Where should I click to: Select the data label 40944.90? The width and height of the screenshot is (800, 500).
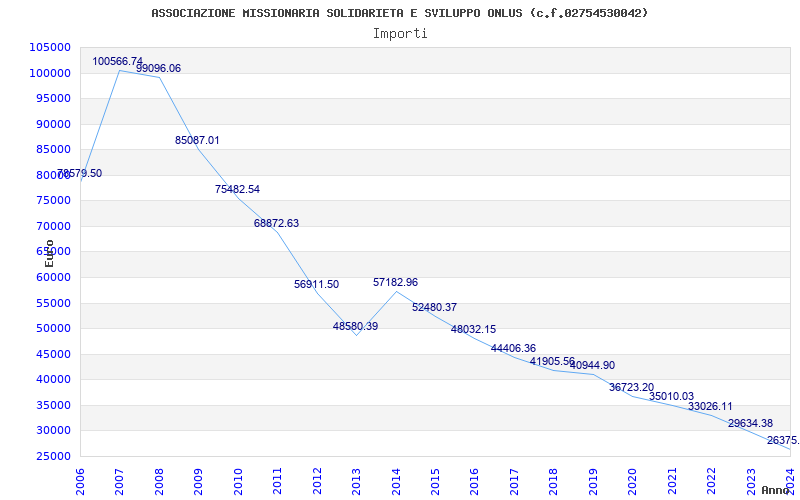pyautogui.click(x=592, y=365)
